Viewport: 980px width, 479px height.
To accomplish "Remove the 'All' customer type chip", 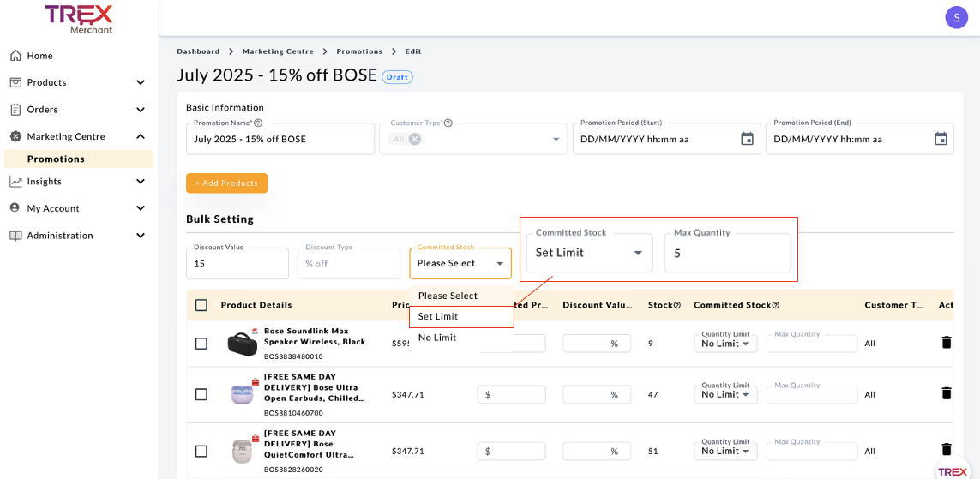I will click(415, 139).
